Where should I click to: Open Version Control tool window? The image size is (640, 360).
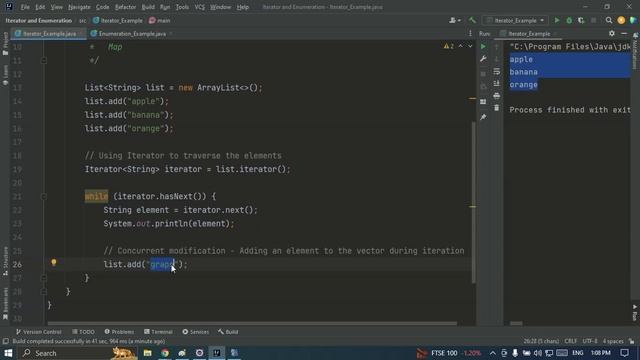pyautogui.click(x=38, y=332)
